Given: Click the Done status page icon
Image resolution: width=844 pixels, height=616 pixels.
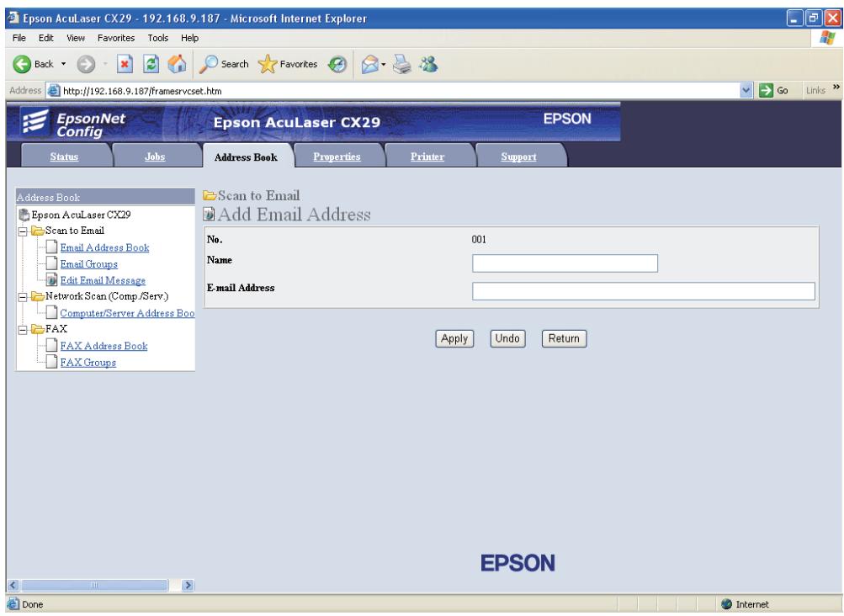Looking at the screenshot, I should pyautogui.click(x=13, y=603).
